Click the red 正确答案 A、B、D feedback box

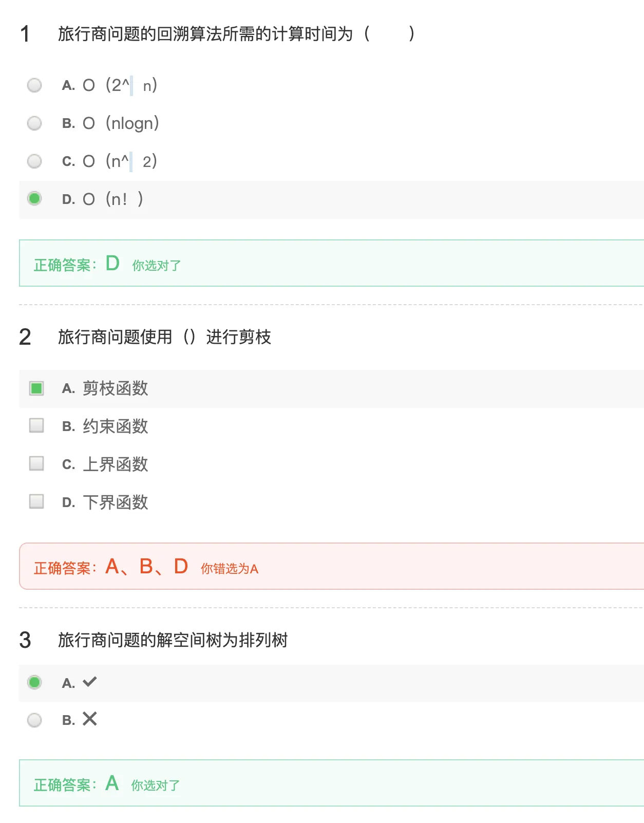coord(331,566)
